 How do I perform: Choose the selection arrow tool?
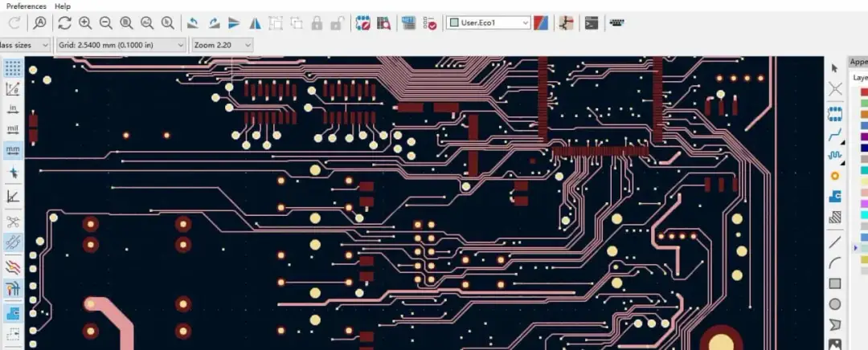(x=835, y=68)
